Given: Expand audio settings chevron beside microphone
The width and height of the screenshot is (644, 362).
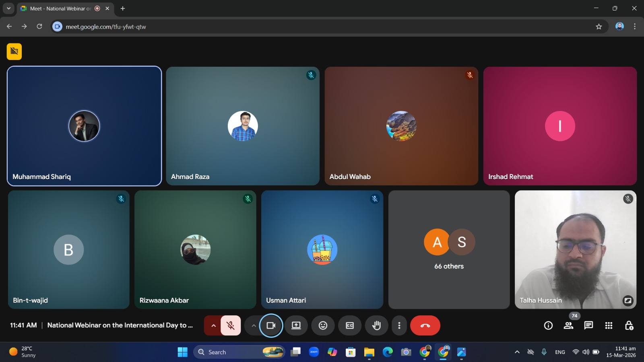Looking at the screenshot, I should (x=213, y=325).
